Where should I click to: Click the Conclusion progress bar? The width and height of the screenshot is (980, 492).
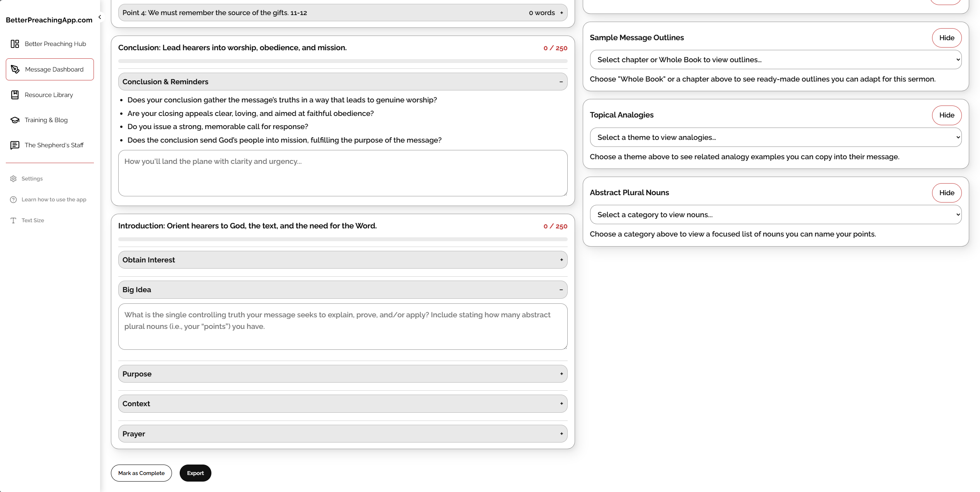click(x=342, y=61)
